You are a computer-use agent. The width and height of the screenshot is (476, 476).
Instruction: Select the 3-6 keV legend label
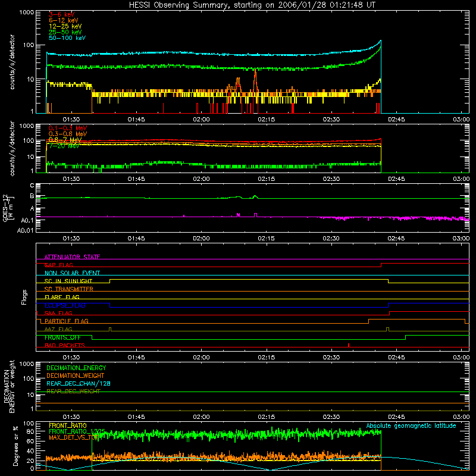[61, 14]
